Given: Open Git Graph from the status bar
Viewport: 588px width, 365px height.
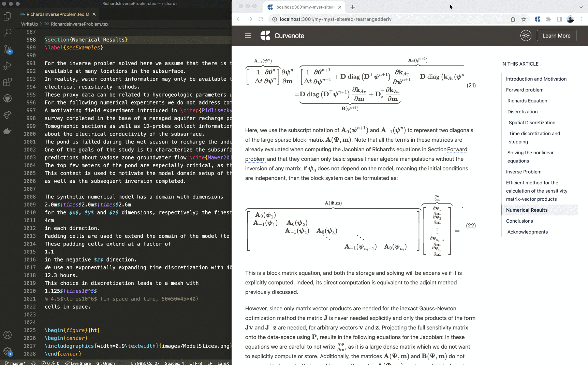Looking at the screenshot, I should 105,363.
